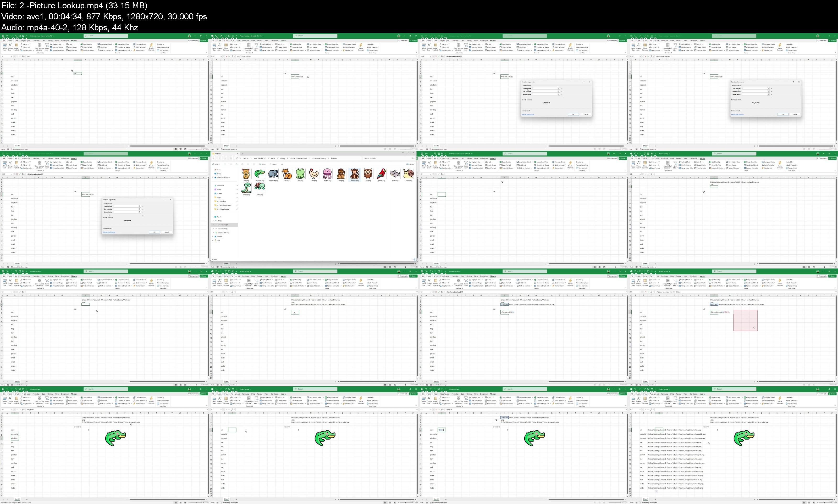Click the 'Video: avc1, 00:04:34' info line

[104, 16]
